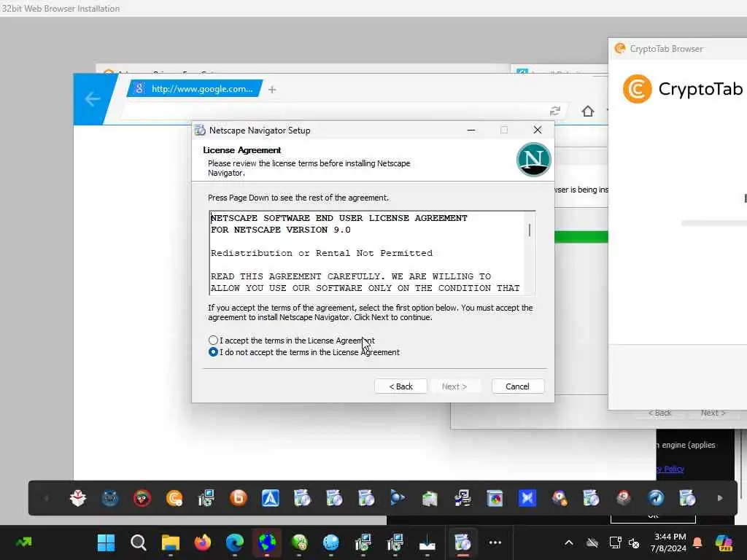Click the Netscape N logo in Setup
747x560 pixels.
533,160
